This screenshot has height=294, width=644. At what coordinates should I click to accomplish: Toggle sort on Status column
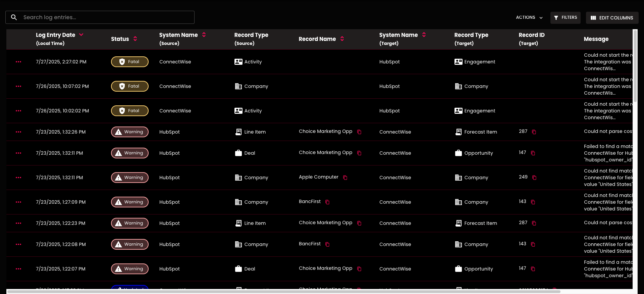[135, 39]
